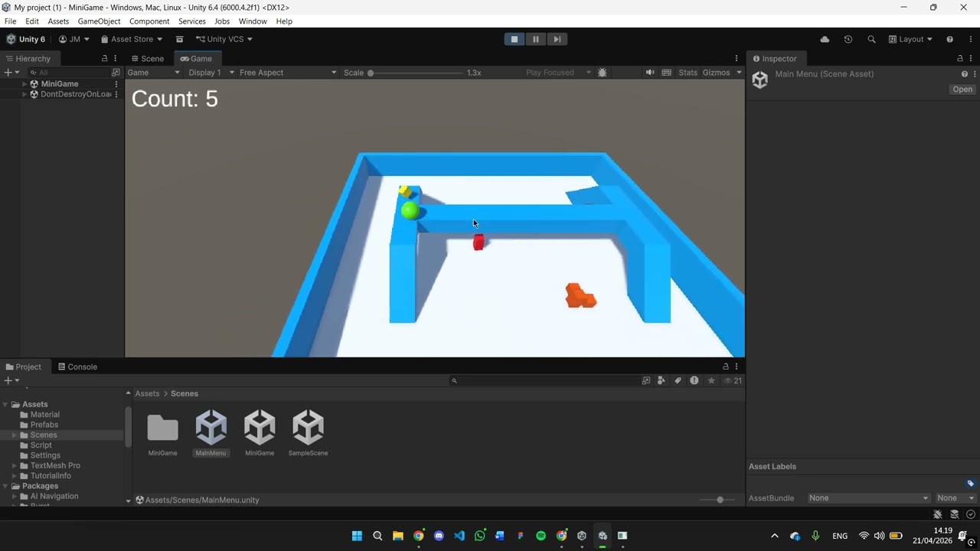
Task: Click Open in the Inspector
Action: point(962,90)
